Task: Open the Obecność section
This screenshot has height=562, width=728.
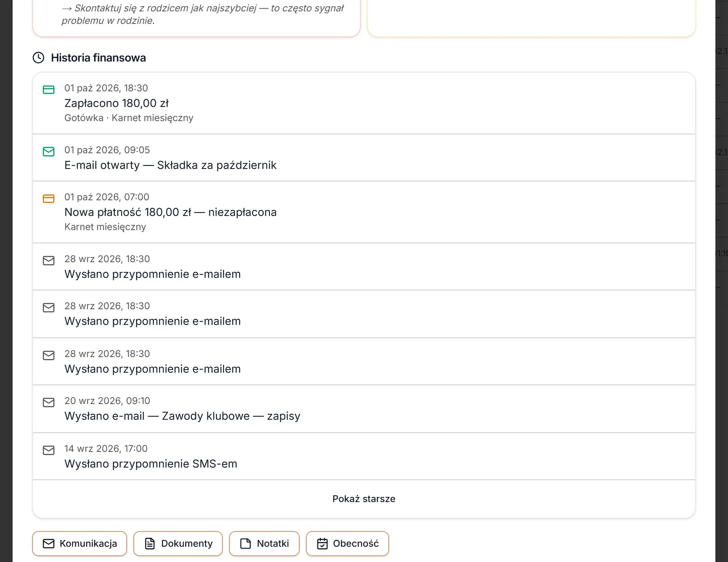Action: [x=348, y=543]
